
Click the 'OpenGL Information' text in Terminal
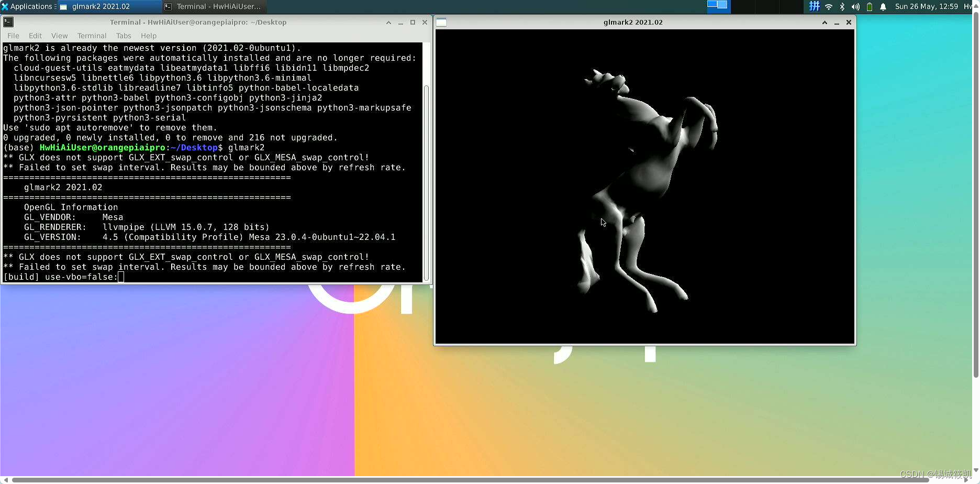pyautogui.click(x=71, y=207)
